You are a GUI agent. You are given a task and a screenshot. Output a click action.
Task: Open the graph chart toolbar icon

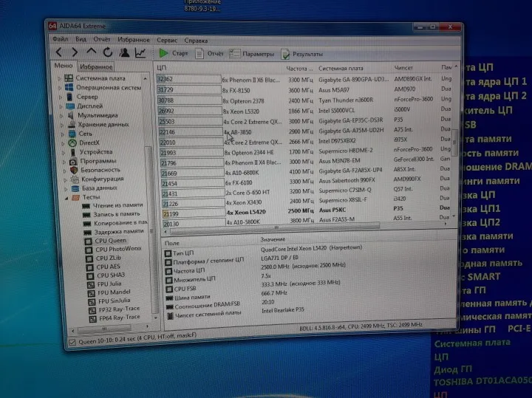point(140,53)
